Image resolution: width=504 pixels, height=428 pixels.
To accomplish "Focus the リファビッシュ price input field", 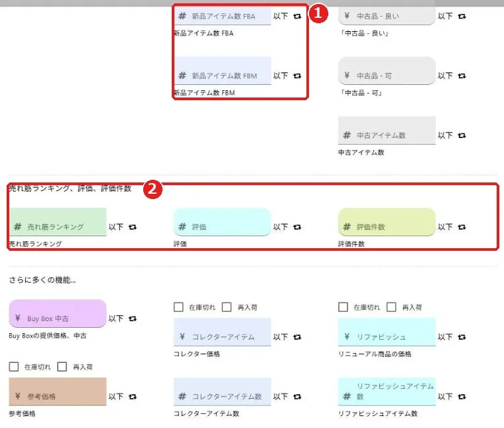I will [x=387, y=332].
